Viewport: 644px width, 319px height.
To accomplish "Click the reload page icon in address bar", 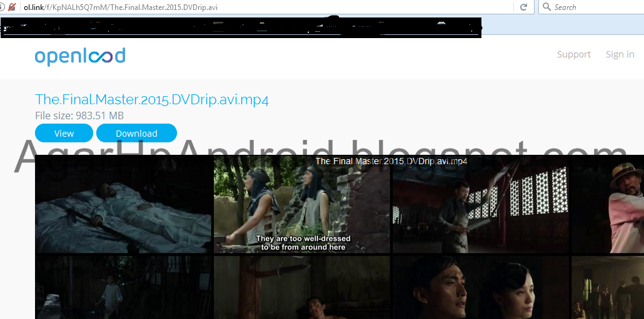I will [x=523, y=7].
